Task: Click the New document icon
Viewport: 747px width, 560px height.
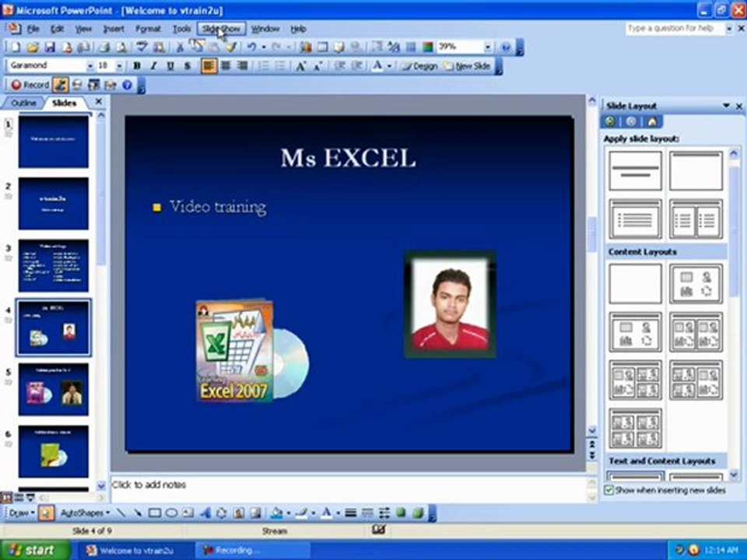Action: coord(16,47)
